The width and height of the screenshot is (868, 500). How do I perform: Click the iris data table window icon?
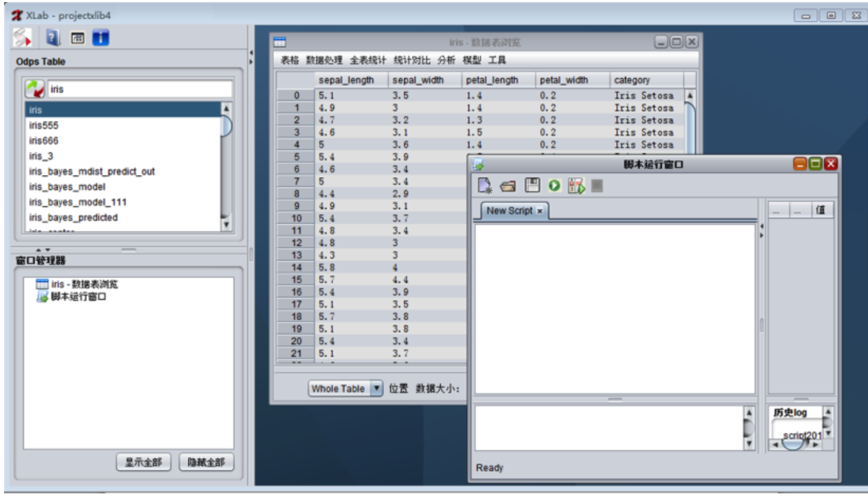(280, 42)
